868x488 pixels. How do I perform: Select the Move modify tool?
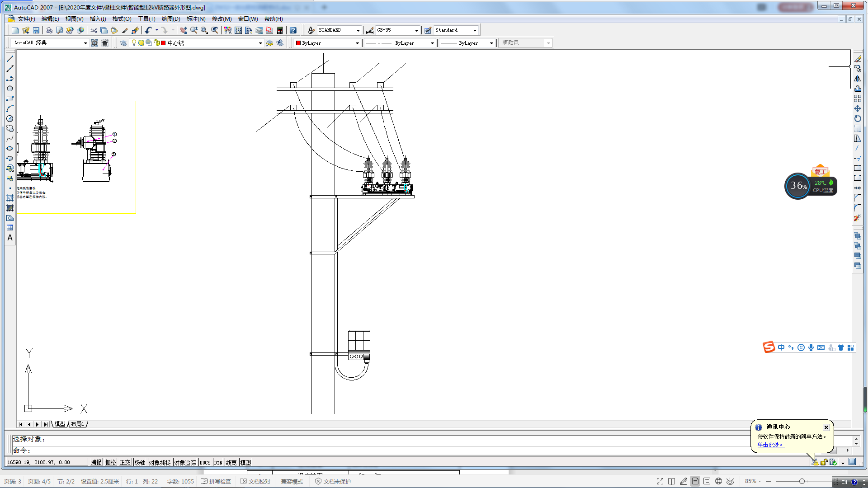tap(857, 108)
